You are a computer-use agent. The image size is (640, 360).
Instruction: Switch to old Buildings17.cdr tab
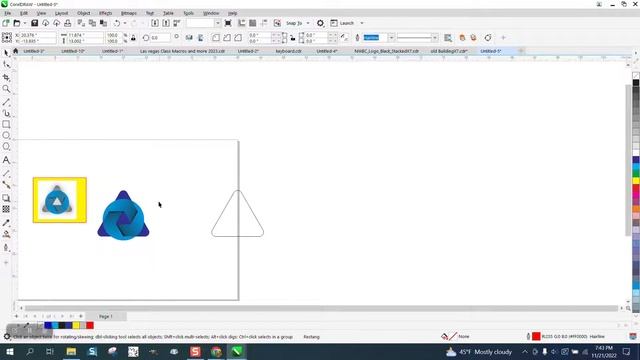449,51
